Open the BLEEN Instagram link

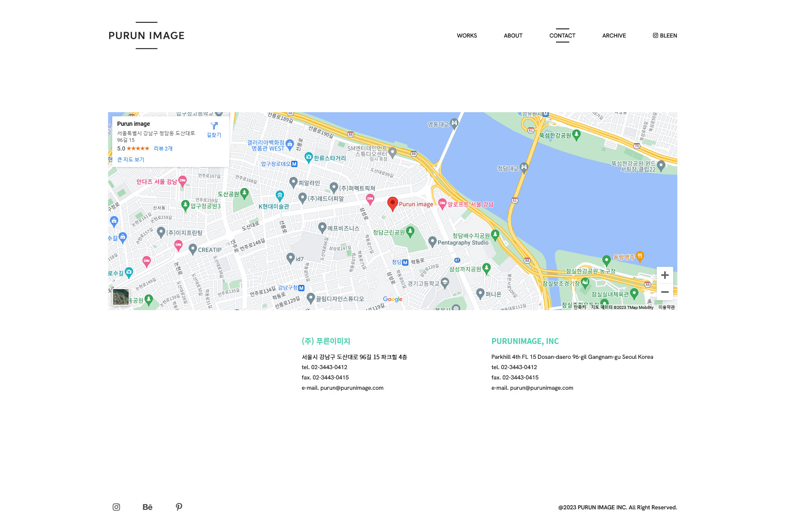pyautogui.click(x=665, y=35)
